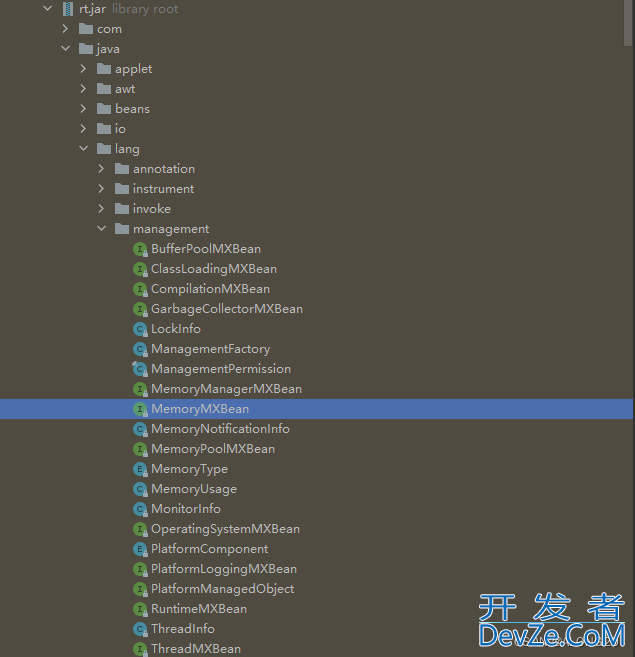Viewport: 635px width, 657px height.
Task: Collapse the lang package tree node
Action: (84, 149)
